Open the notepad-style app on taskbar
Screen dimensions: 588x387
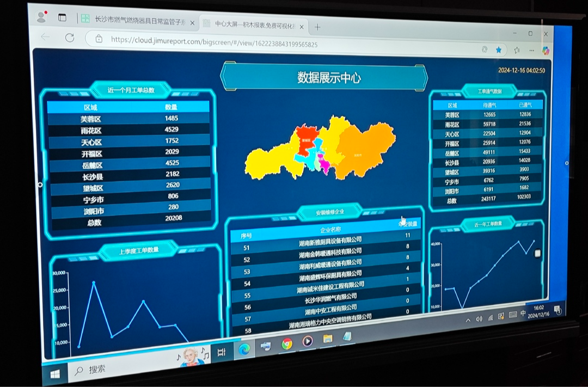(x=347, y=336)
